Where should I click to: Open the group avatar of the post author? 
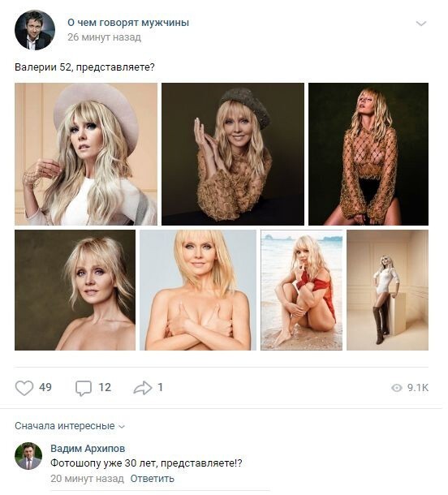pos(35,30)
